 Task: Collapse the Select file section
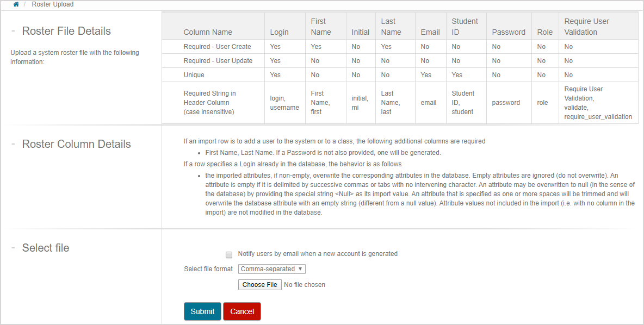[13, 248]
